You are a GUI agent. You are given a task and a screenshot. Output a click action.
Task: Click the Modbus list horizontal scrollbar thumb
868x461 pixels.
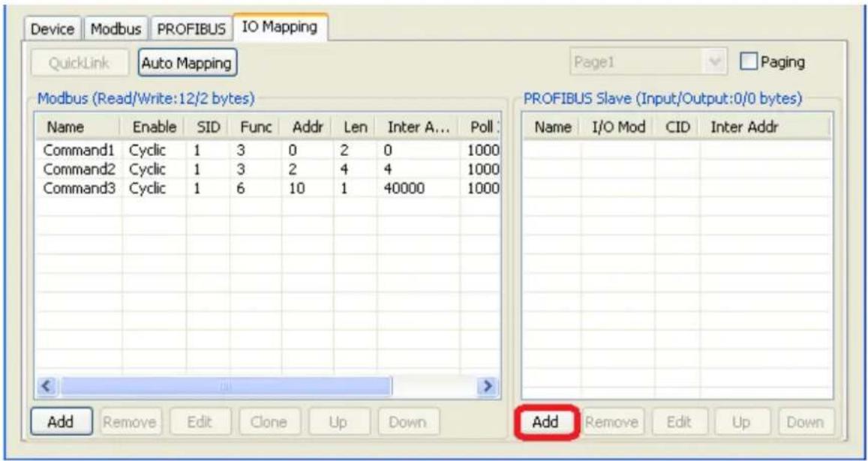tap(226, 386)
